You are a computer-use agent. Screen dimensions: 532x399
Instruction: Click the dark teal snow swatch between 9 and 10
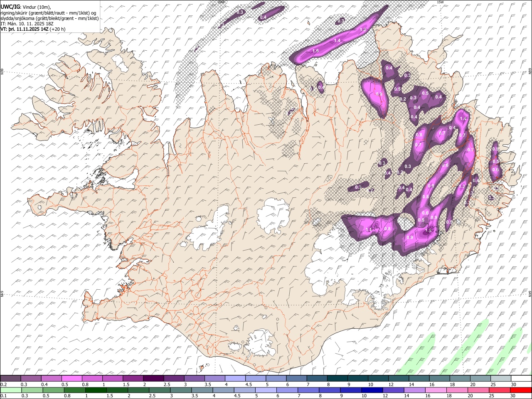coord(357,379)
